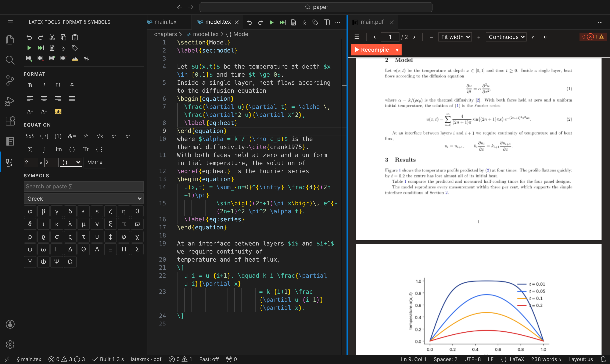Click Bold format button

(x=30, y=85)
